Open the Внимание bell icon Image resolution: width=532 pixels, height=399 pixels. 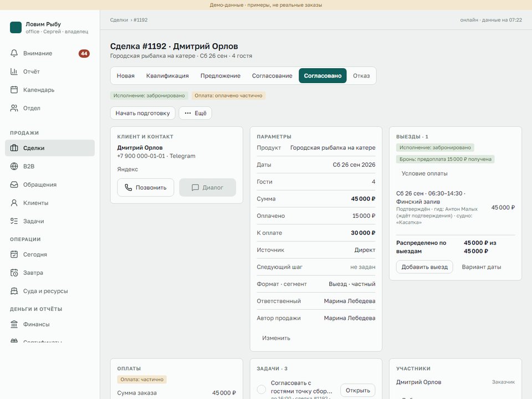(14, 53)
